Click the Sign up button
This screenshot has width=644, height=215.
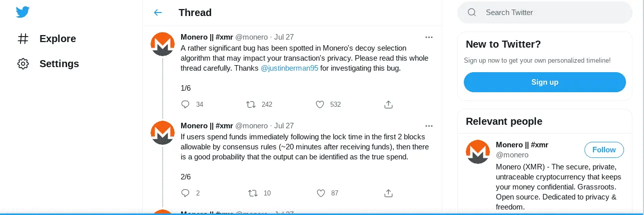[544, 82]
